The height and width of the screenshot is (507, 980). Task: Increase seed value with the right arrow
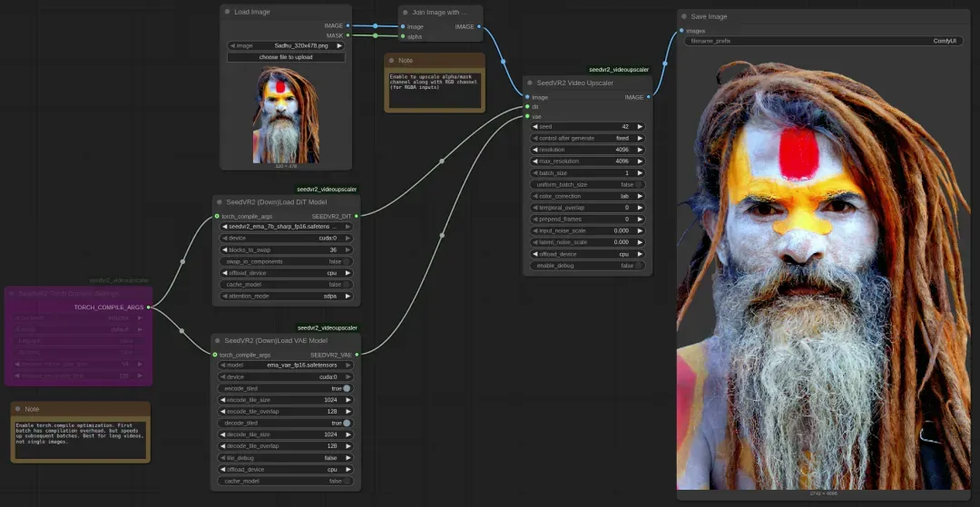[640, 127]
